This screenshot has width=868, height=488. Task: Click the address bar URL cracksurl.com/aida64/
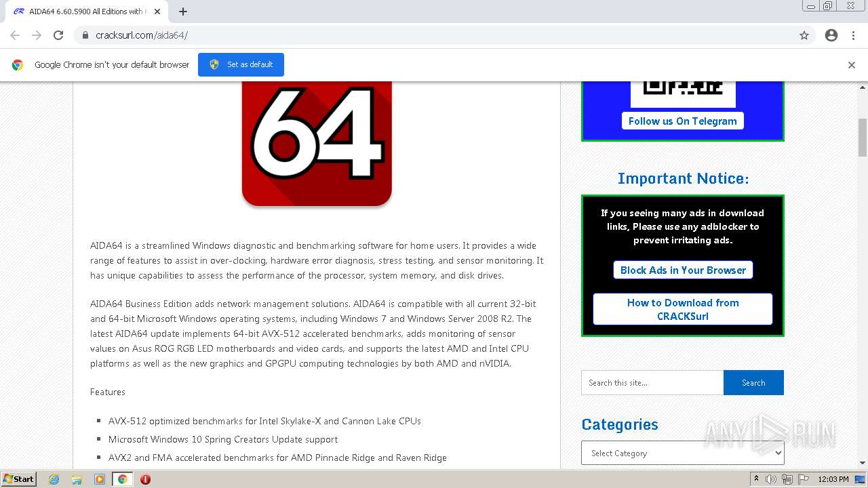click(x=141, y=35)
